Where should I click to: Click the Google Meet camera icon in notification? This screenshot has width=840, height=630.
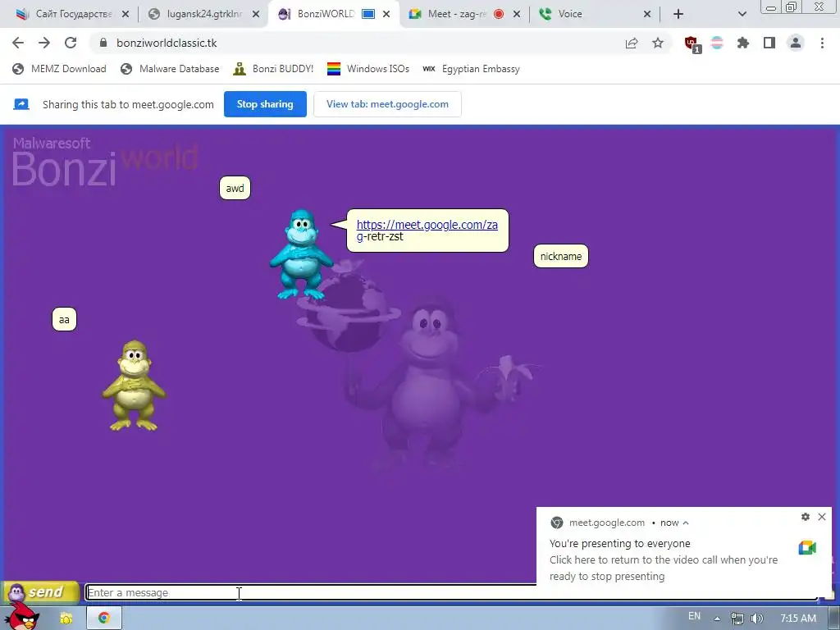[x=807, y=547]
